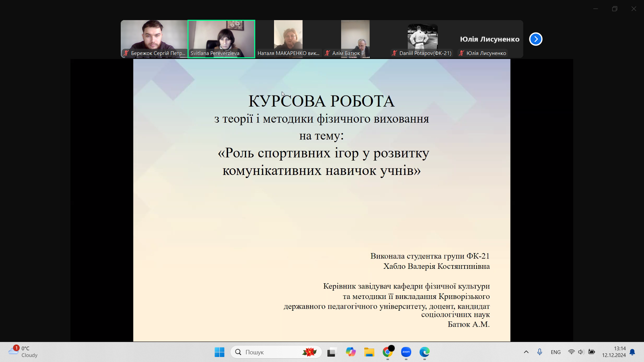Viewport: 644px width, 362px height.
Task: Switch ENG input language
Action: (555, 352)
